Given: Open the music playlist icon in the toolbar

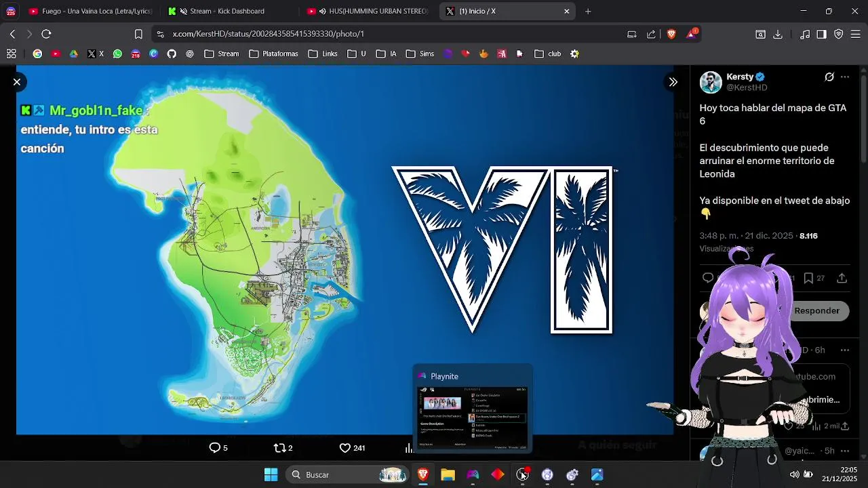Looking at the screenshot, I should tap(805, 34).
